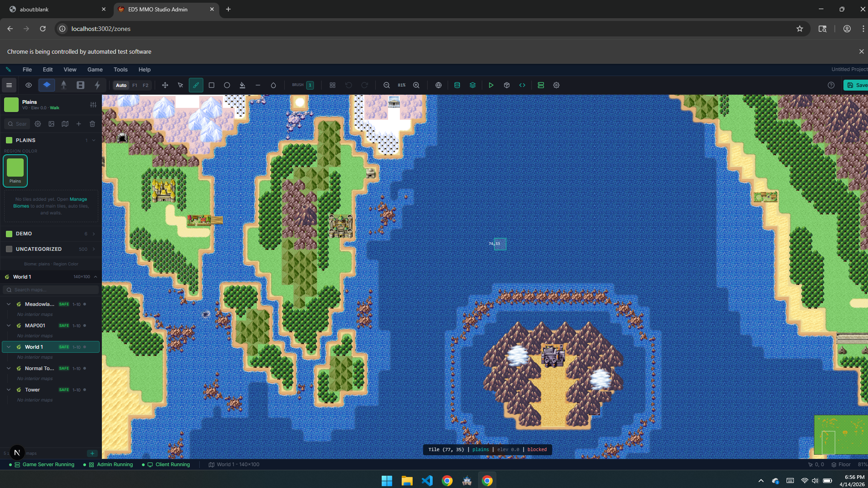Image resolution: width=868 pixels, height=488 pixels.
Task: Select the brush paint tool
Action: 196,85
